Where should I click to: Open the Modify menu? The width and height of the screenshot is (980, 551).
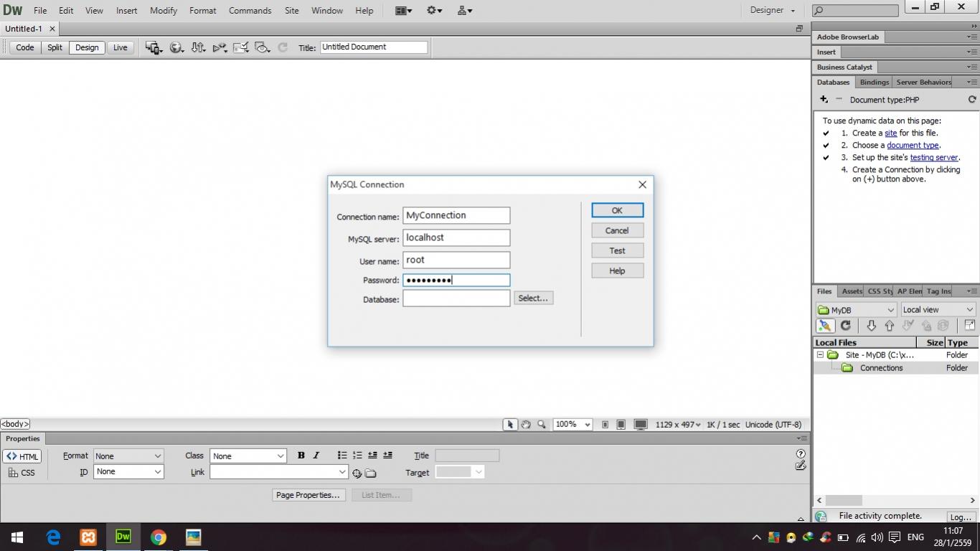[x=164, y=11]
